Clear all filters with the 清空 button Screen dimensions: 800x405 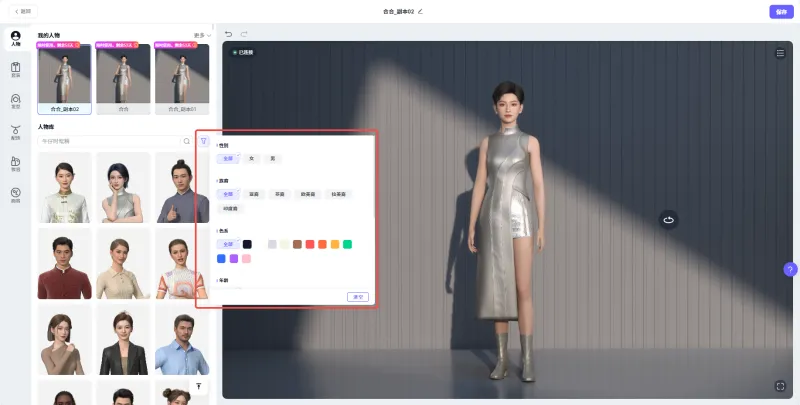pyautogui.click(x=358, y=297)
